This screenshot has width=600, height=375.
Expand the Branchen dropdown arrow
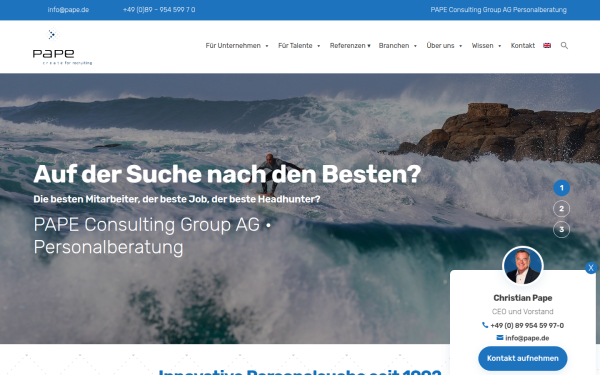pos(415,46)
